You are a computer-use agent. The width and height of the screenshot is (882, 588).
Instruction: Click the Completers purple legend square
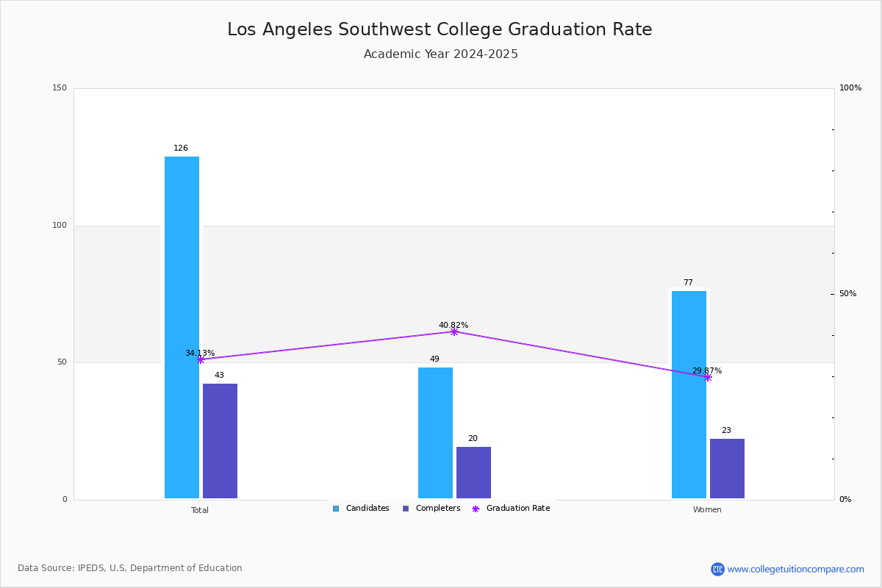(x=406, y=509)
